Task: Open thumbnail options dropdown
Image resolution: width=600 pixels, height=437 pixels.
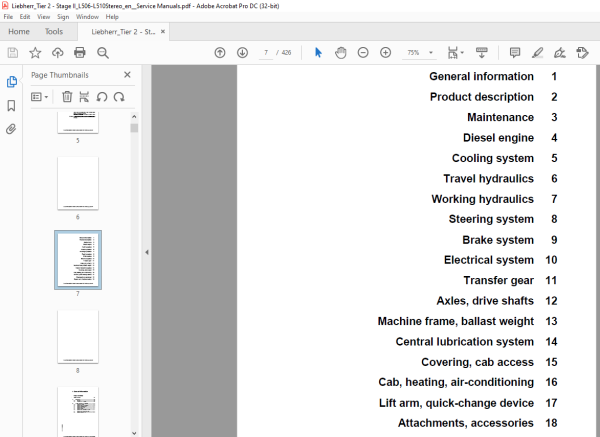Action: [39, 97]
